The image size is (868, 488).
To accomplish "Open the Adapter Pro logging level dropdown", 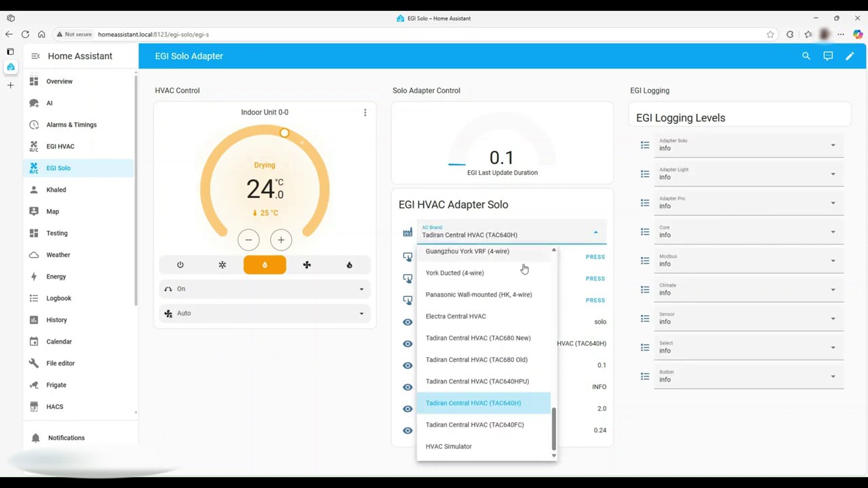I will 749,203.
